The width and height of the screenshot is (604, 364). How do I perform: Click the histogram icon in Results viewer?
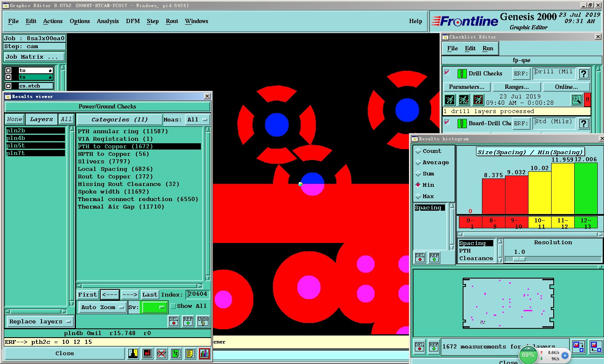point(204,354)
